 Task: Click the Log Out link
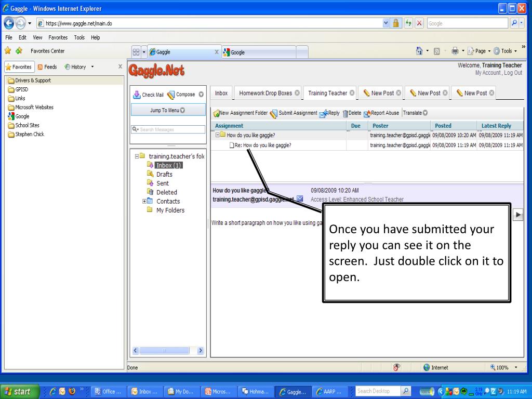point(513,73)
